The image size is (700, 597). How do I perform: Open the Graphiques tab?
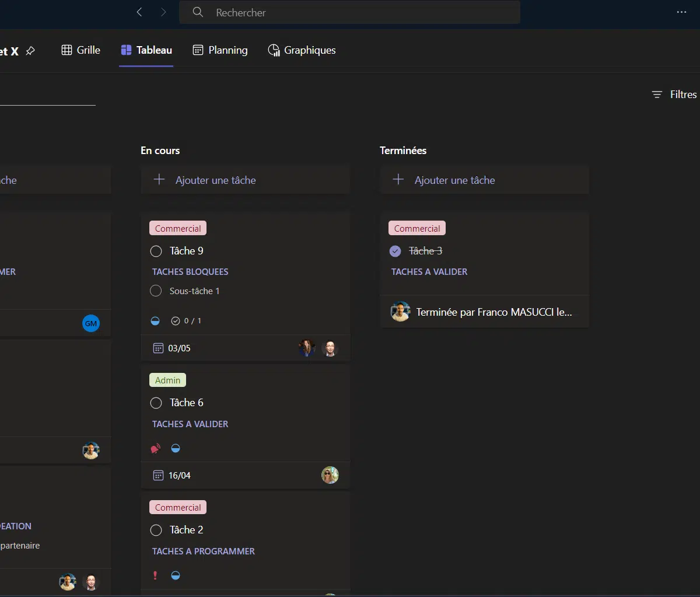coord(302,50)
